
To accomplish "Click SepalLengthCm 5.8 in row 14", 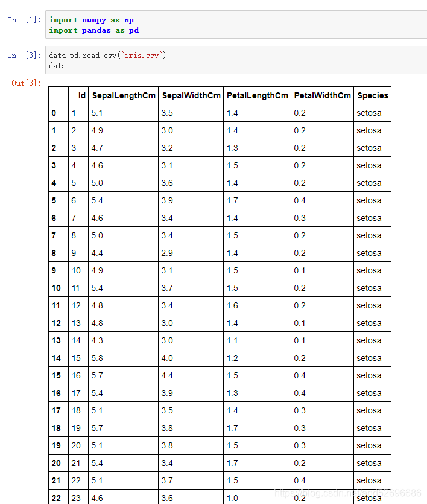I will click(x=97, y=358).
